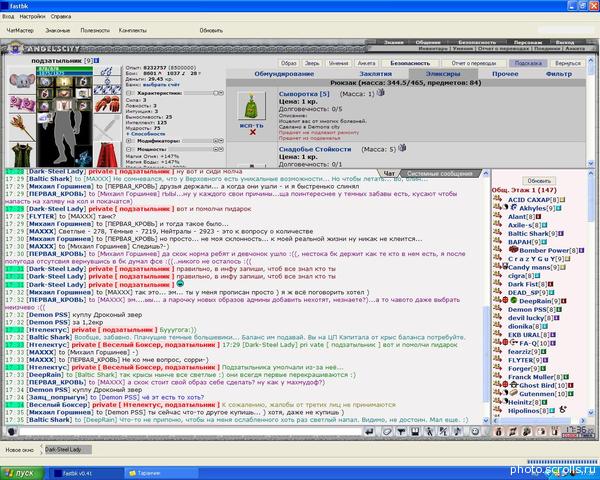The height and width of the screenshot is (480, 600).
Task: Click the Подсказка button
Action: pyautogui.click(x=528, y=63)
